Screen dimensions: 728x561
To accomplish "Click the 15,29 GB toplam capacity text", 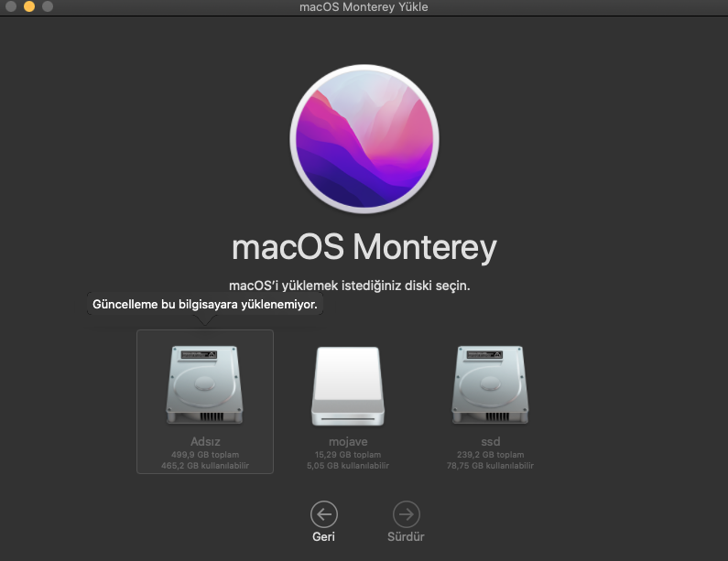I will (345, 455).
